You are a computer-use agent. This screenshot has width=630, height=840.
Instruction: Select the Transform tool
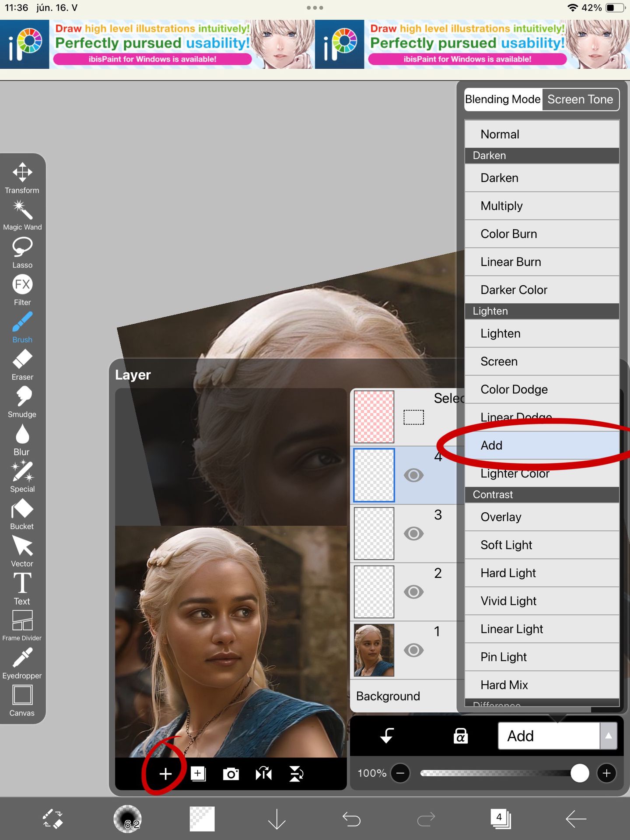22,178
